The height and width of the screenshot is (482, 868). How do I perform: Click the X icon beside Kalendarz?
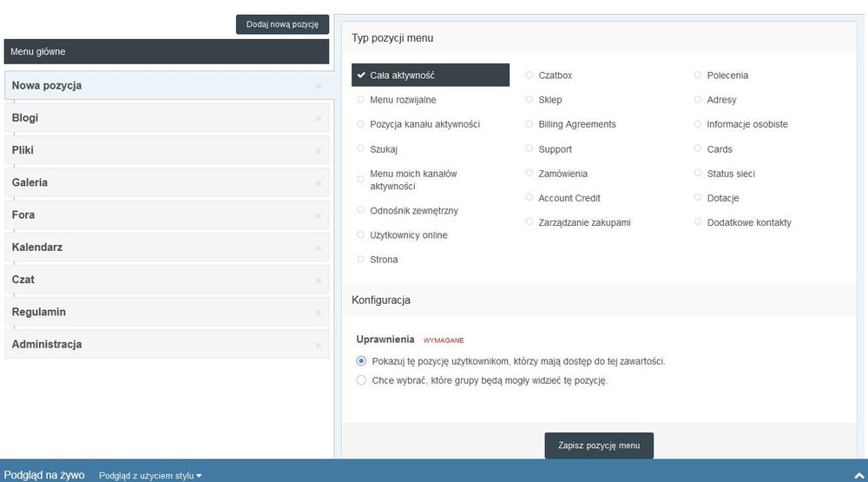[319, 248]
